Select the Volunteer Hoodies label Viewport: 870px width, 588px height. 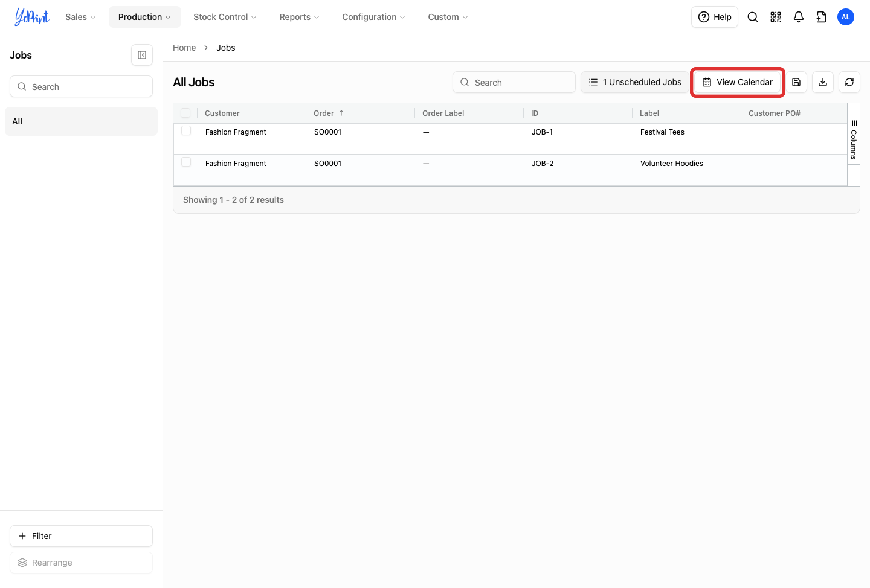pyautogui.click(x=672, y=164)
